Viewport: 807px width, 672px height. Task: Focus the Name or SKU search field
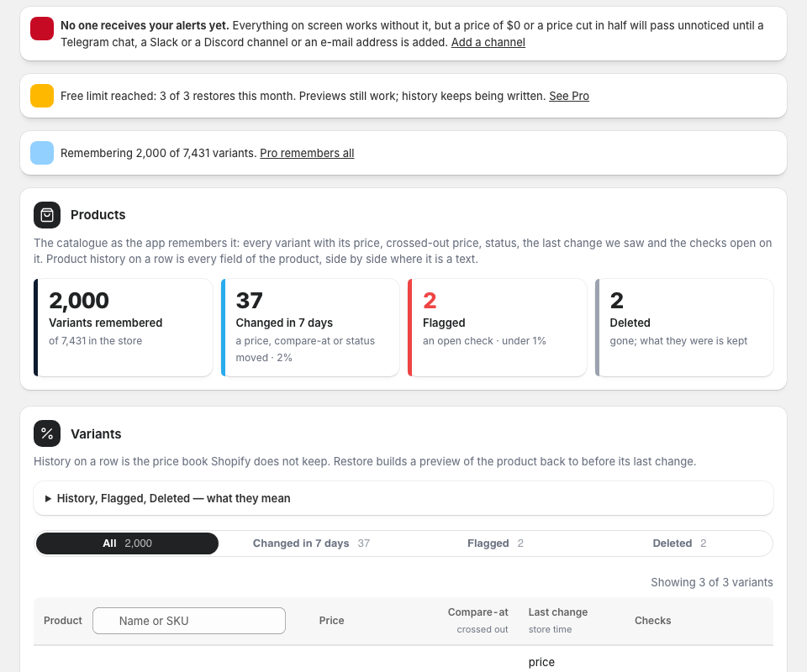189,621
